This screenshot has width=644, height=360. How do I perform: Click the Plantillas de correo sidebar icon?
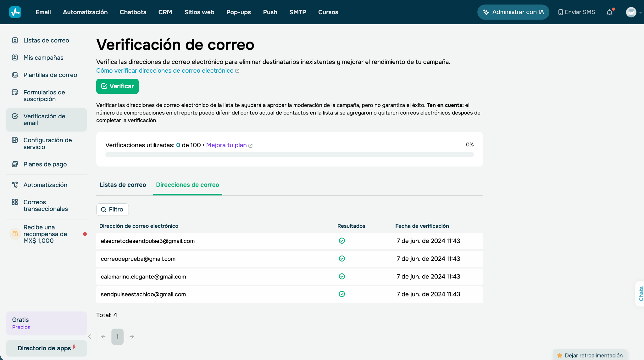(x=15, y=75)
